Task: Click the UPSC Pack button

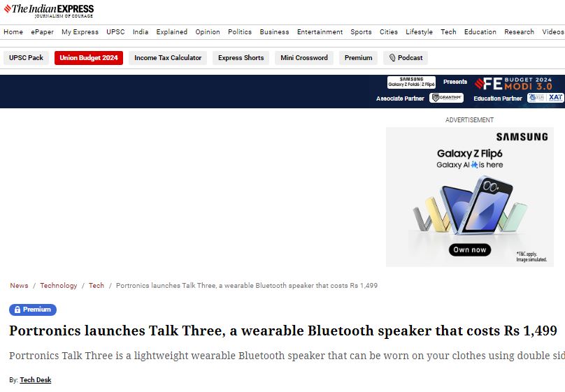Action: click(26, 57)
